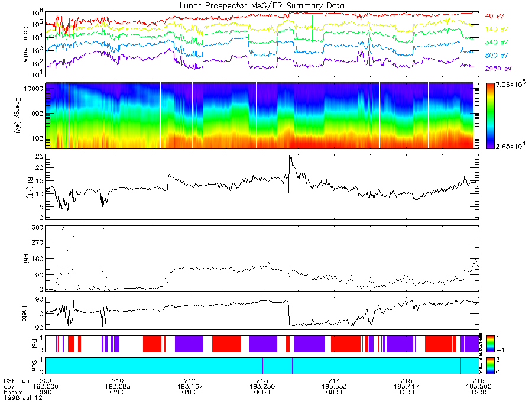Click GSE longitude tick "212"
Screen dimensions: 532x414
(x=190, y=381)
